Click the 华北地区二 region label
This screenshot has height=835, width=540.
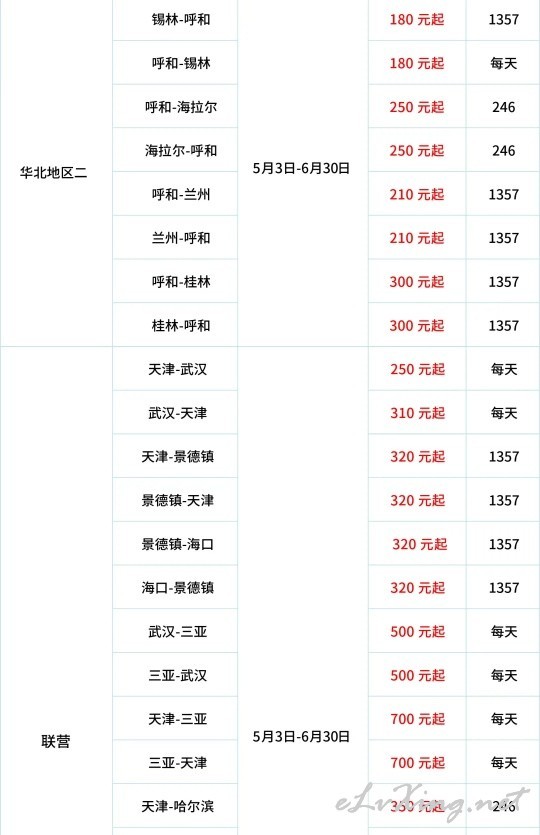(53, 173)
